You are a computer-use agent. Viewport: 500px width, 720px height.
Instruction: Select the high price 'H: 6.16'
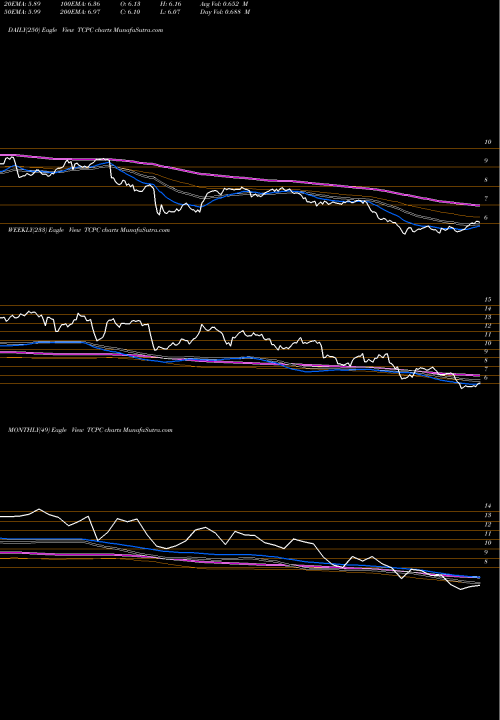172,4
